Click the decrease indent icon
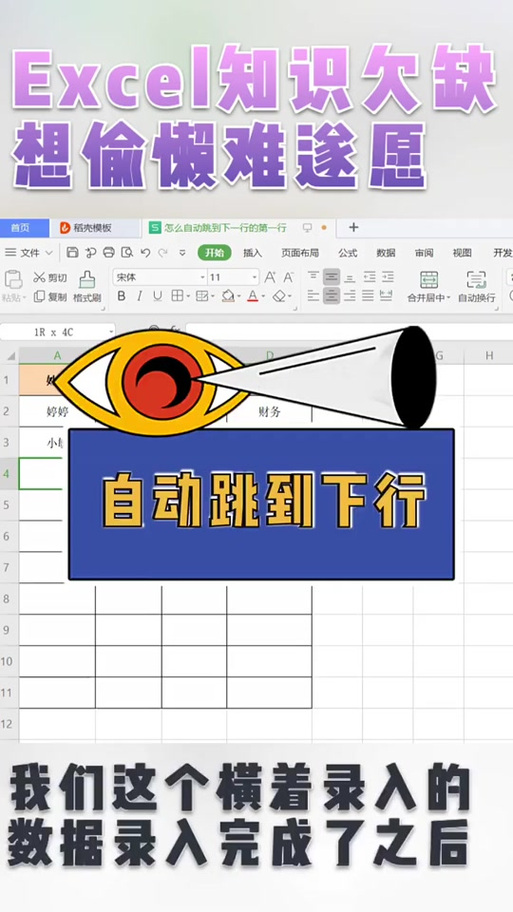Image resolution: width=513 pixels, height=912 pixels. (369, 277)
